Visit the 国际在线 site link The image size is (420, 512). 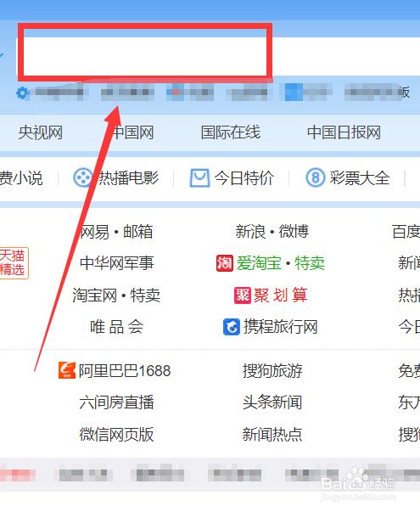[231, 132]
